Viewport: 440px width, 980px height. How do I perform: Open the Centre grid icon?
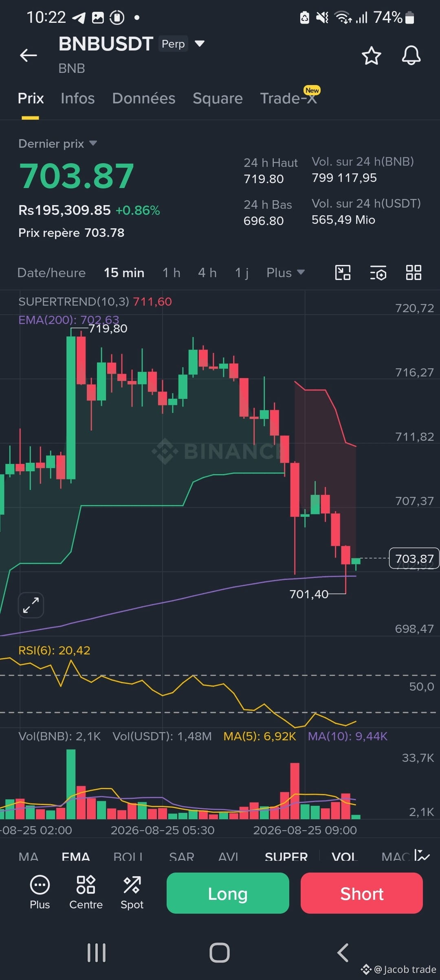86,892
